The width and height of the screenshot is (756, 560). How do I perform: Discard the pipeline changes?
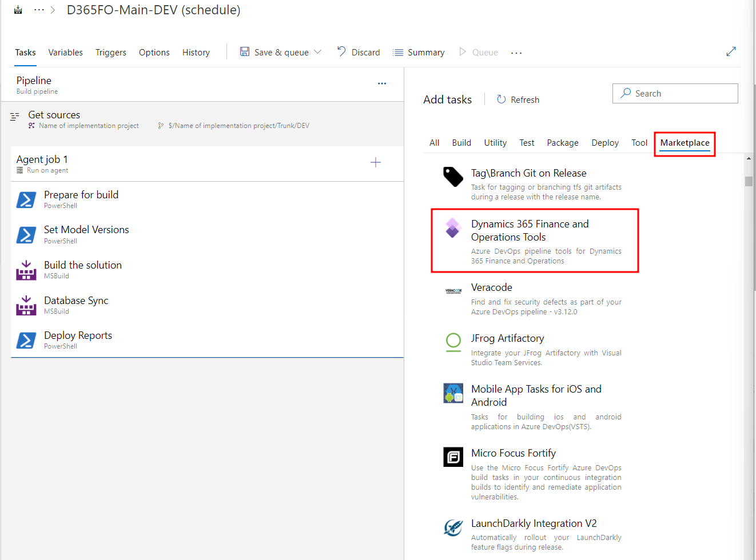coord(359,51)
